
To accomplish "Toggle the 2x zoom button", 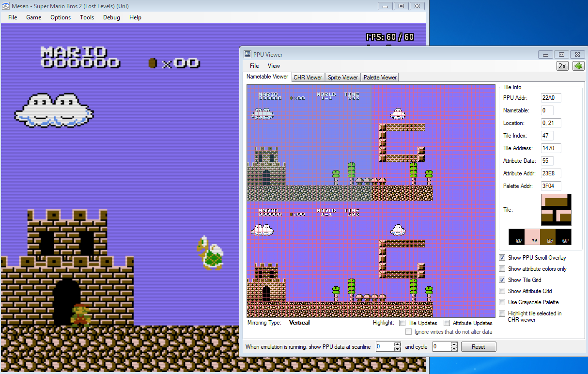I will [x=562, y=66].
